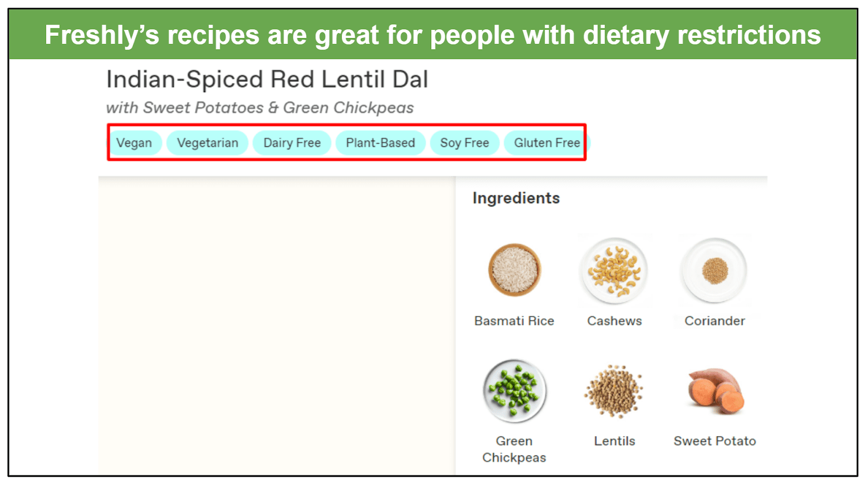This screenshot has width=868, height=488.
Task: Select the Coriander ingredient image
Action: pyautogui.click(x=714, y=270)
